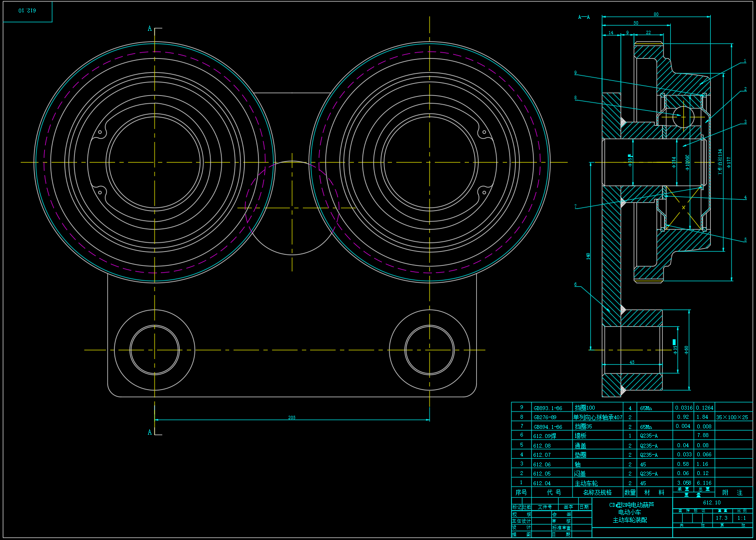Viewport: 756px width, 540px height.
Task: Click the CD型2吨电动葫芦 title text
Action: tap(631, 505)
